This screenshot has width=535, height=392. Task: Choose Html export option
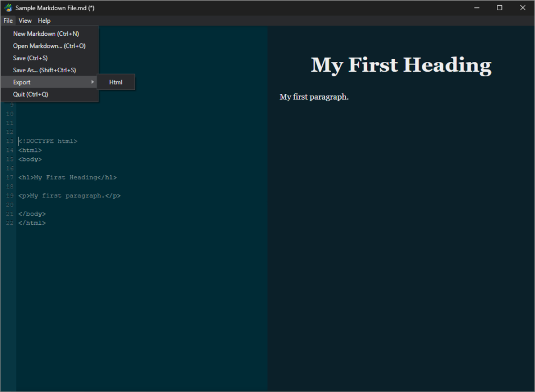116,82
